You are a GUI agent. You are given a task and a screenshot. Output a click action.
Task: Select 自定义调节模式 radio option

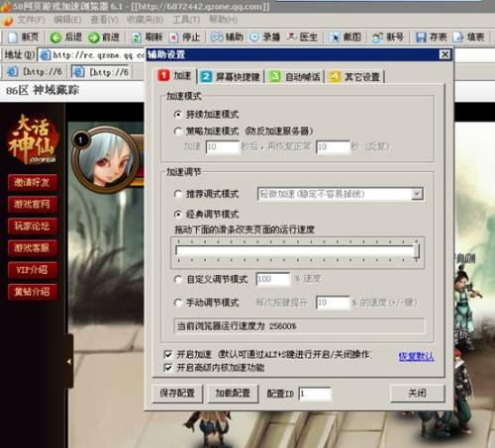178,280
